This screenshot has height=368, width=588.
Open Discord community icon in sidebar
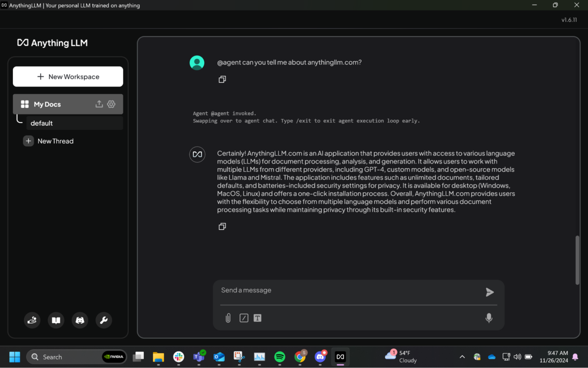(80, 320)
